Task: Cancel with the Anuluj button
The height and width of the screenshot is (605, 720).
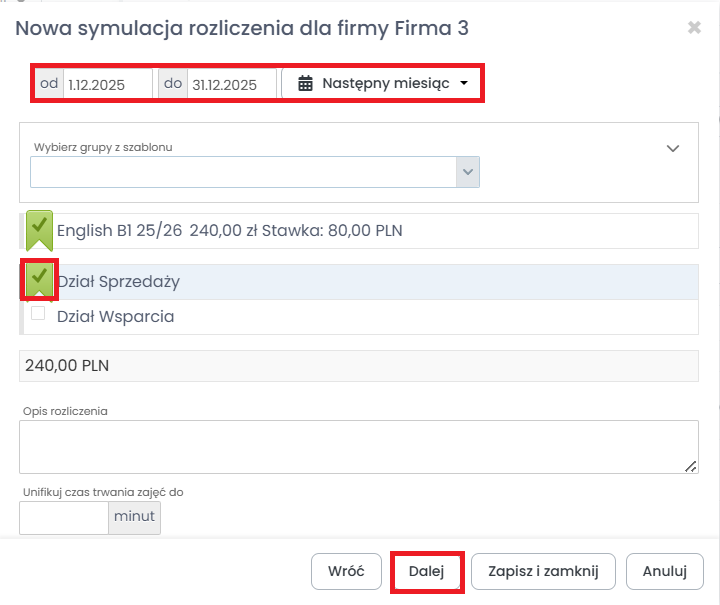Action: [x=664, y=572]
